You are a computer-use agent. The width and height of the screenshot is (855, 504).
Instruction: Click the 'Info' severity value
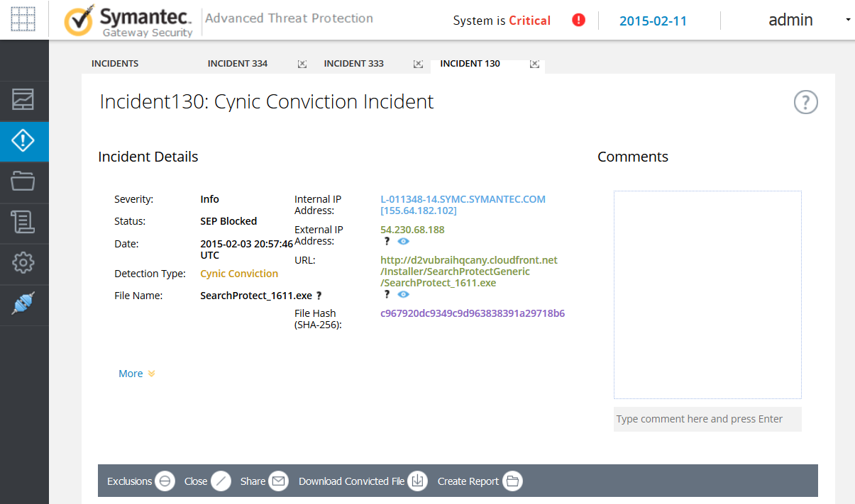tap(210, 199)
